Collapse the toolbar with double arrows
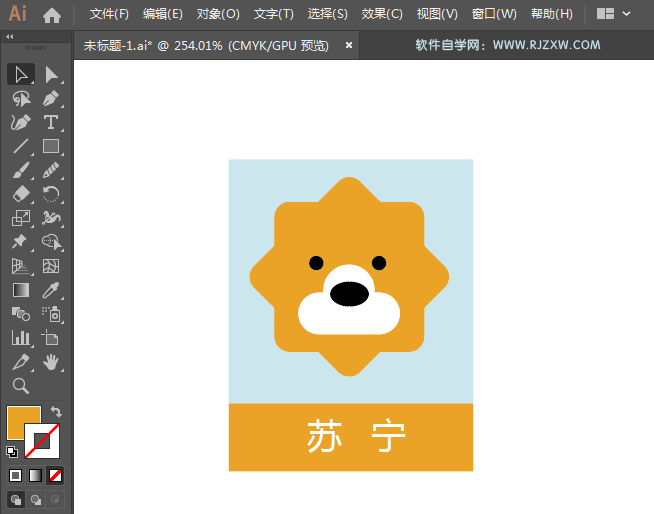The width and height of the screenshot is (654, 514). 10,37
